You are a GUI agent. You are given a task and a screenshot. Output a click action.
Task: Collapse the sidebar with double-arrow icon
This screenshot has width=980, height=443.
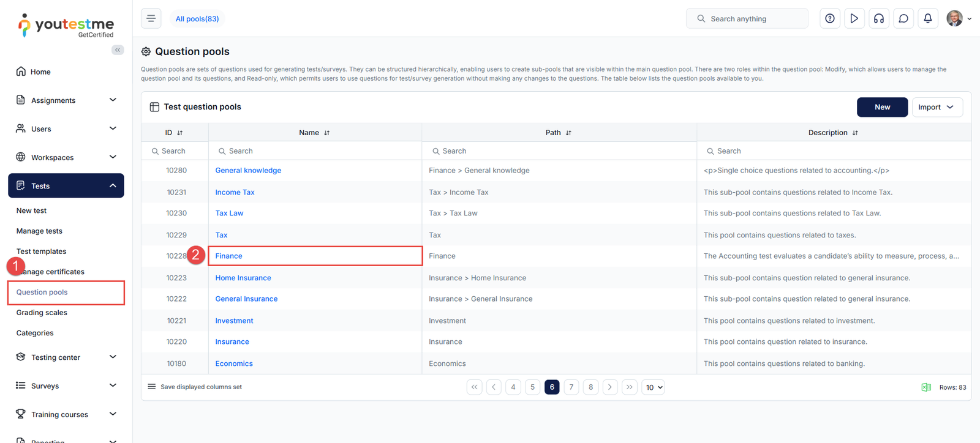[118, 50]
